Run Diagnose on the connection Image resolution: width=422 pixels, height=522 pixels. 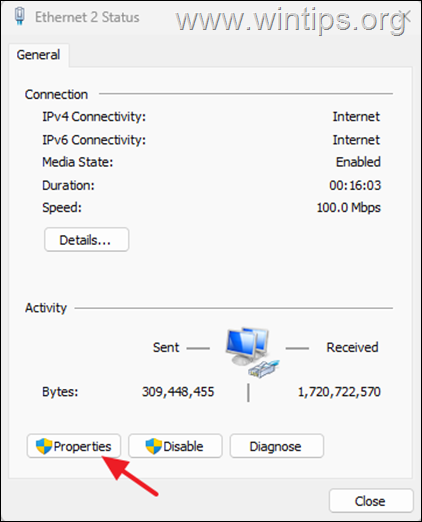[x=277, y=446]
